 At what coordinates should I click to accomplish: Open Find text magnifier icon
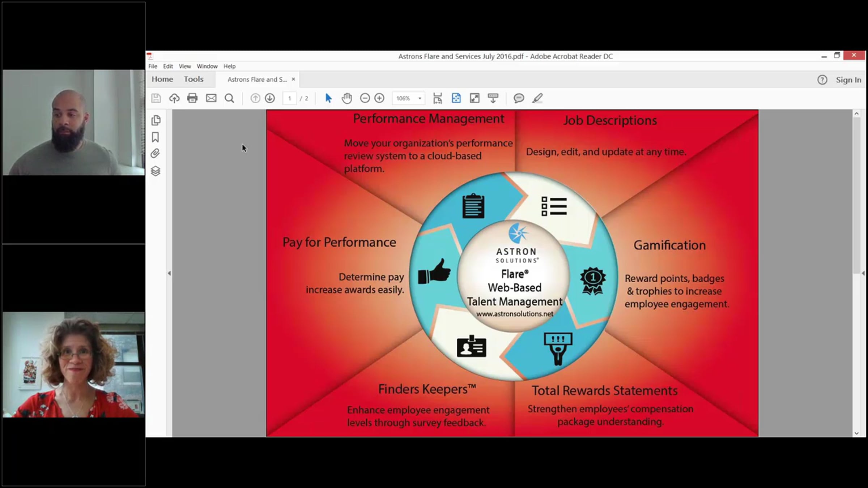coord(229,98)
